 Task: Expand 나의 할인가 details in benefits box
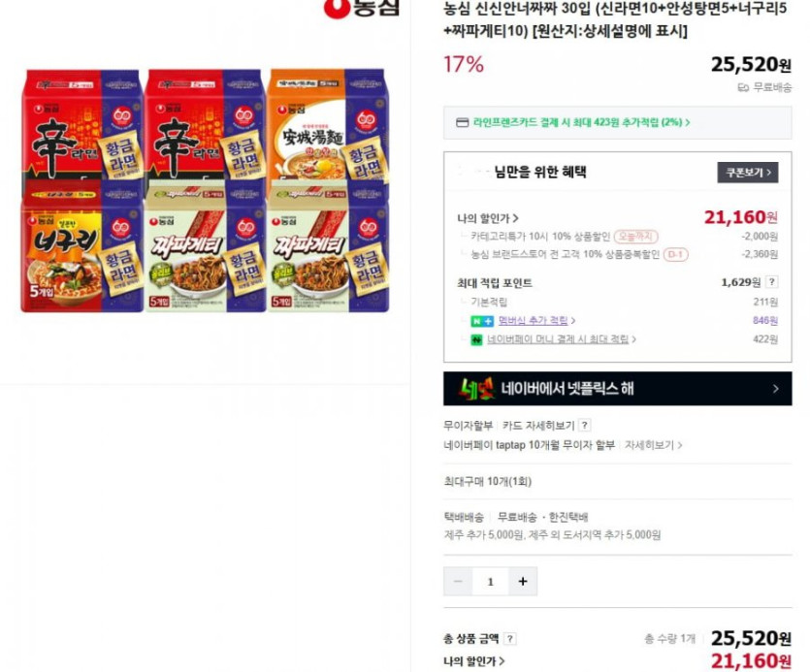pos(488,218)
